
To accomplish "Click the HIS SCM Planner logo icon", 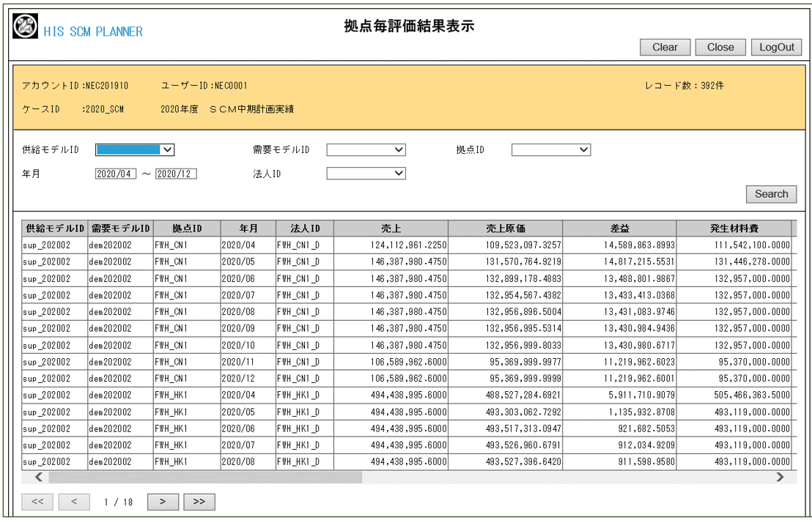I will [26, 28].
